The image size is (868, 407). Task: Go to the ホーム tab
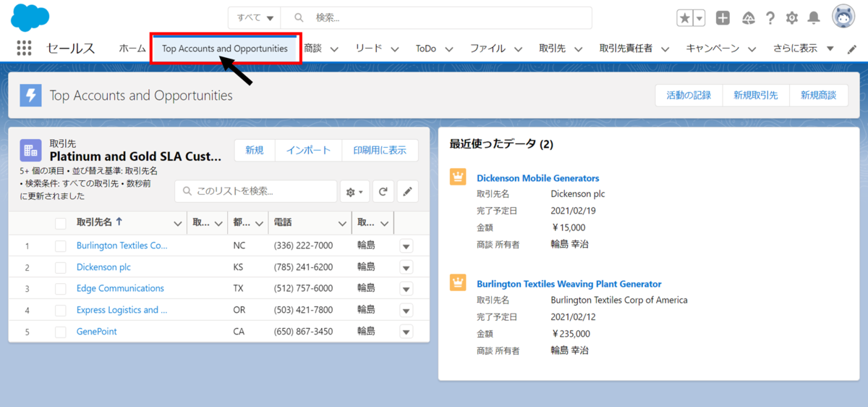point(132,49)
